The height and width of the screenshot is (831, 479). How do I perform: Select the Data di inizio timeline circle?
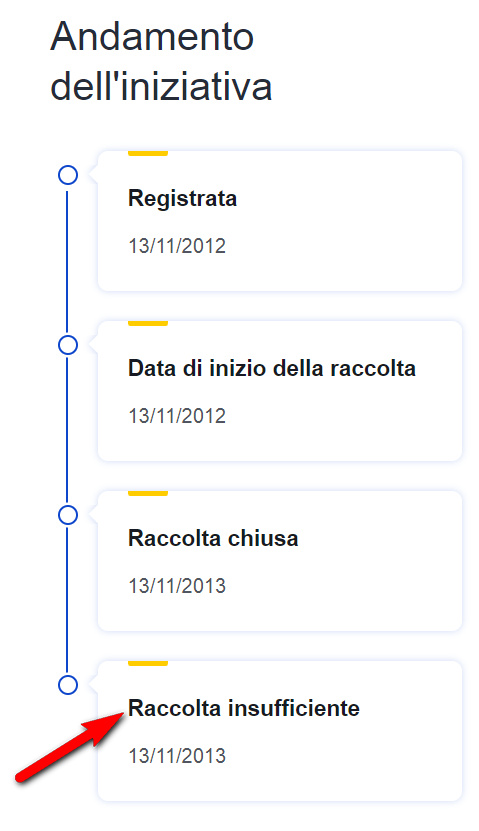click(x=68, y=345)
